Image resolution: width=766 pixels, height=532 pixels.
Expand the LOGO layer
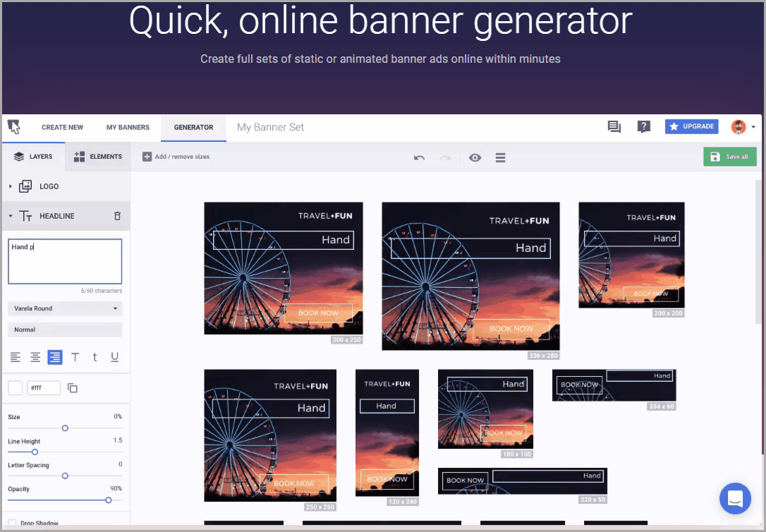coord(11,186)
